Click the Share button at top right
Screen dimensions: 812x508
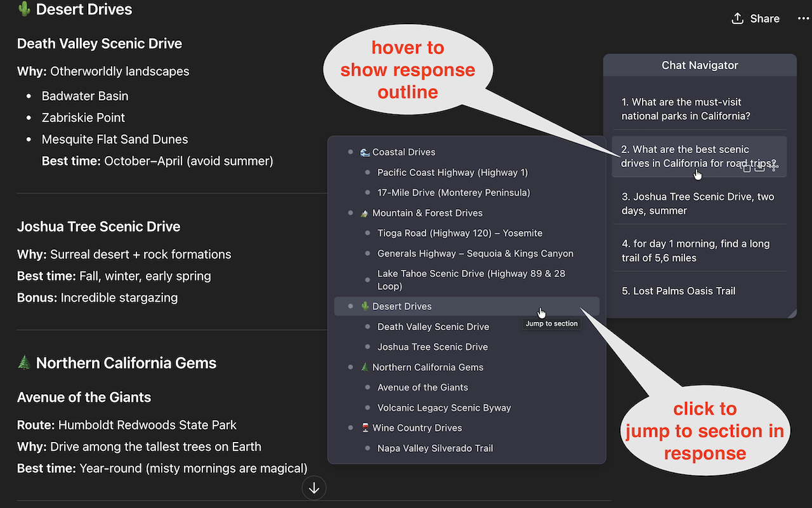(x=755, y=18)
